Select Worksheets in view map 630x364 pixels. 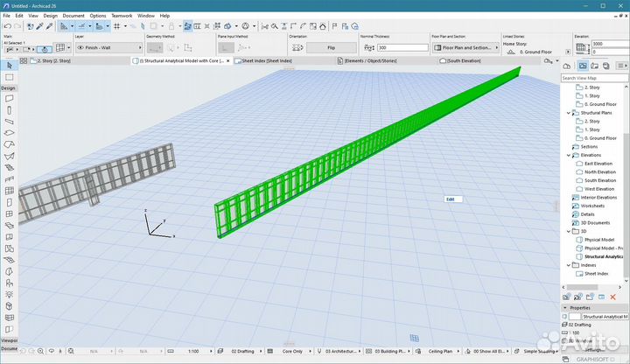592,206
